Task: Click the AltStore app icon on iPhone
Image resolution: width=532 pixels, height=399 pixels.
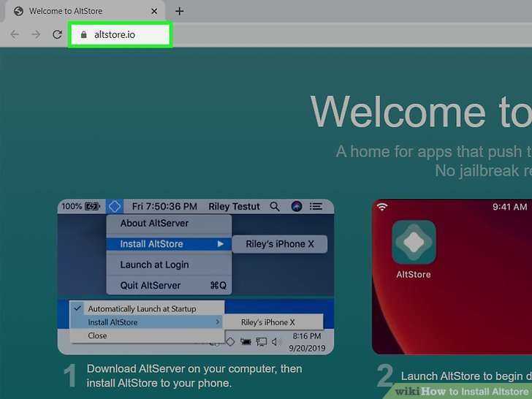Action: click(414, 242)
